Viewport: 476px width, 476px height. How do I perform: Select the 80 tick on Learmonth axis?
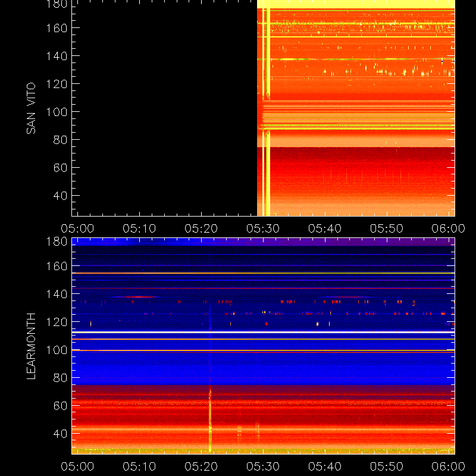pos(60,378)
